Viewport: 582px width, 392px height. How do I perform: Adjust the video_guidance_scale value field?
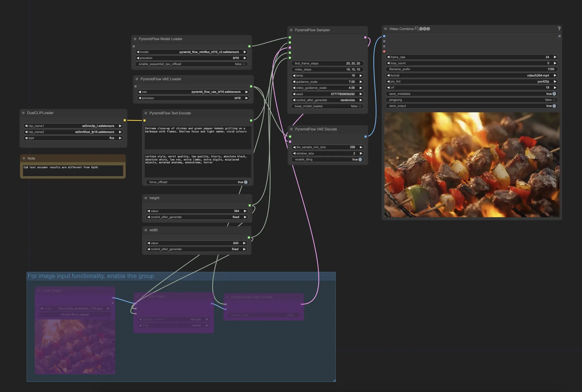coord(327,88)
